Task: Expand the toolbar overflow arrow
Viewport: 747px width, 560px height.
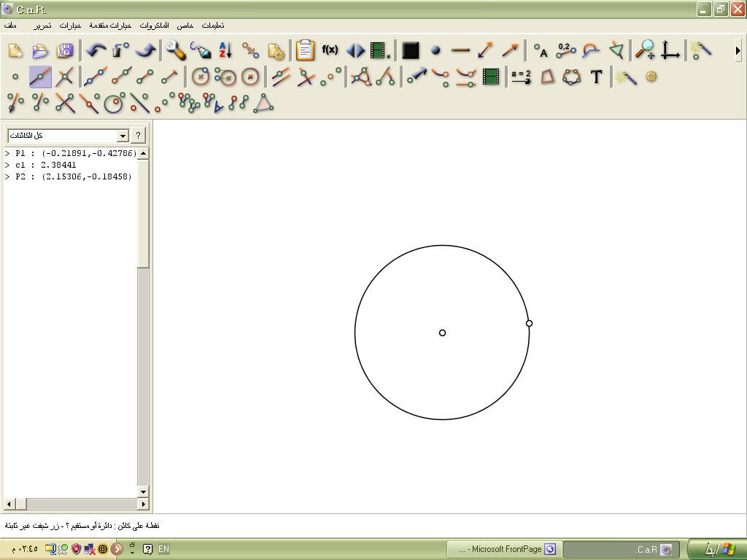Action: (x=738, y=50)
